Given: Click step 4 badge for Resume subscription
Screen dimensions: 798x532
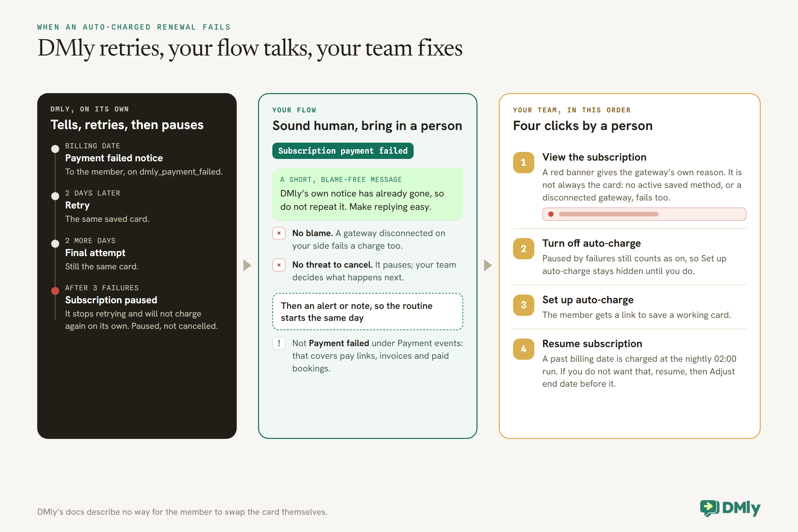Looking at the screenshot, I should [x=523, y=349].
